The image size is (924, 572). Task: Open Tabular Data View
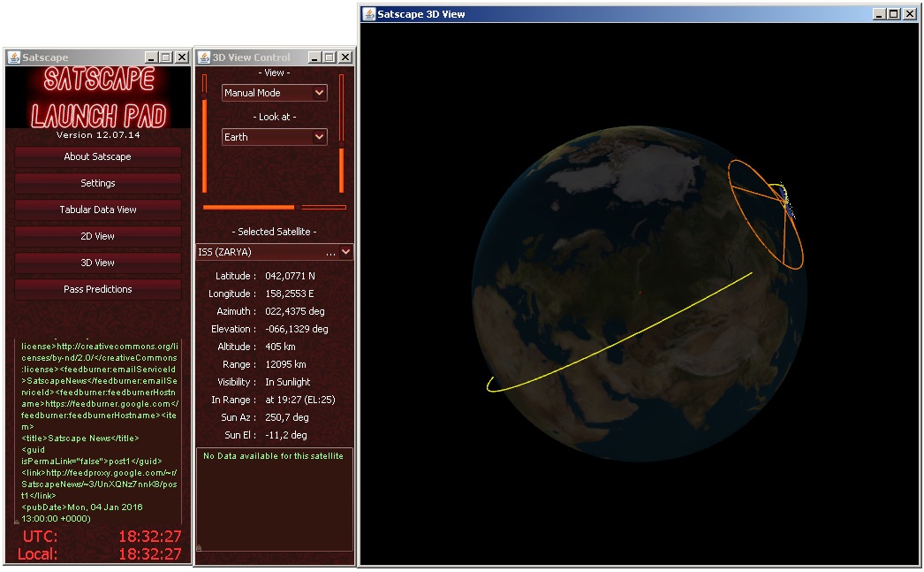(x=98, y=210)
